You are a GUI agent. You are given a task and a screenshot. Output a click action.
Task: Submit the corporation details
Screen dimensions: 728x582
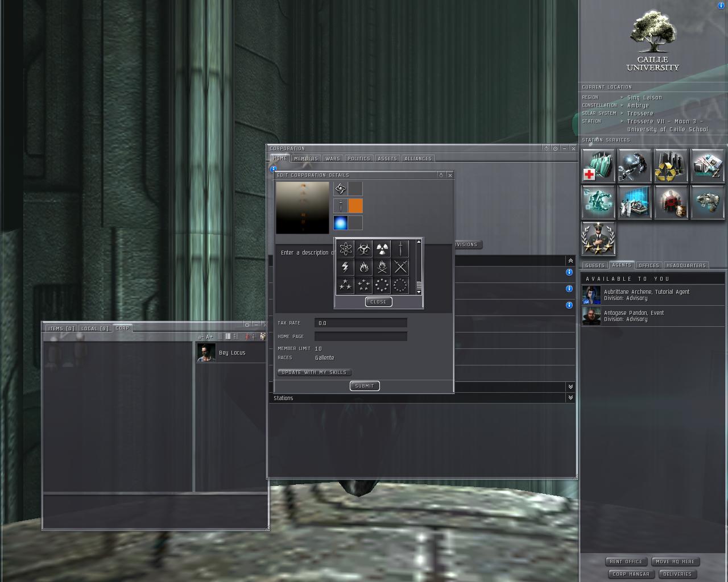365,386
